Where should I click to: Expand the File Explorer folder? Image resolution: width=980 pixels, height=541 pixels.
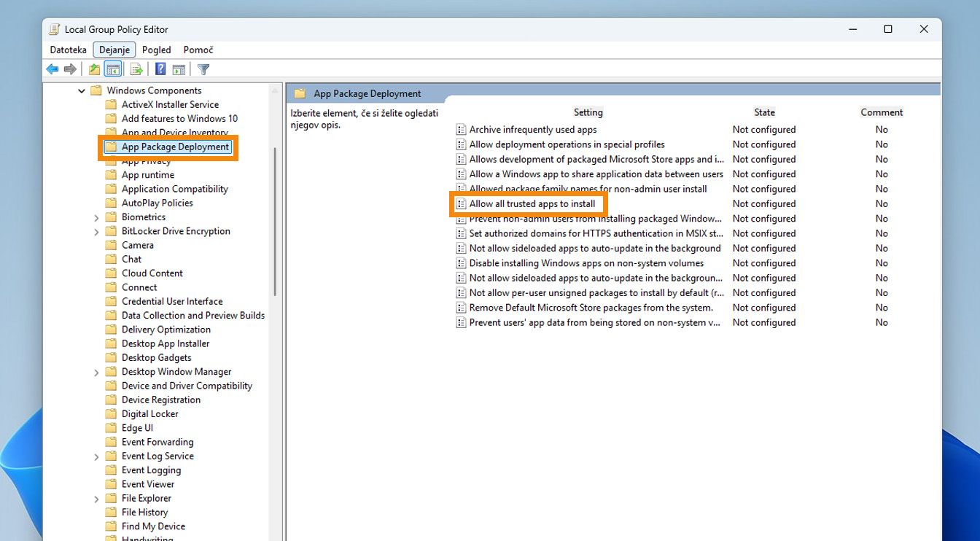(96, 499)
